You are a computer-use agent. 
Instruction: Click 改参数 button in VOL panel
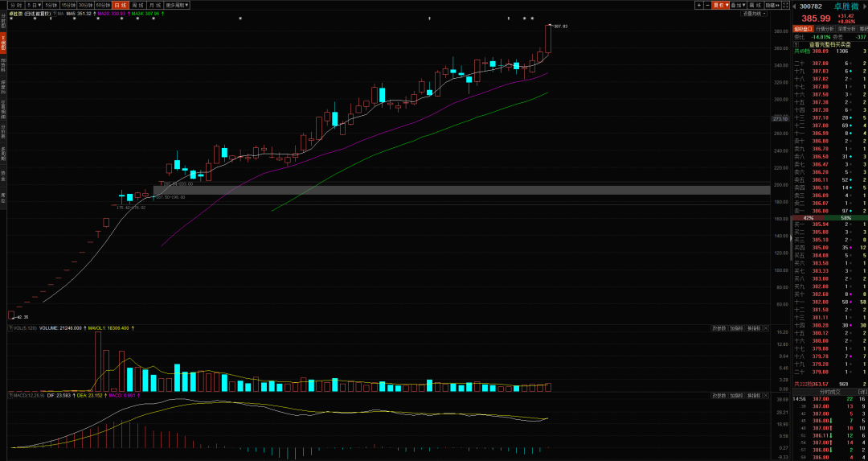tap(718, 328)
